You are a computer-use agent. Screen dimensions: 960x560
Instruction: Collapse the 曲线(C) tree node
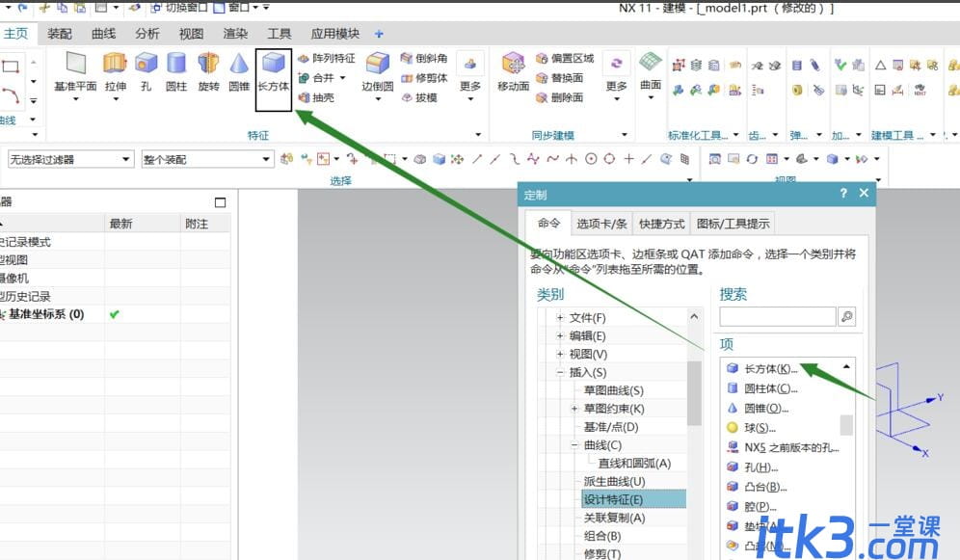pos(574,445)
